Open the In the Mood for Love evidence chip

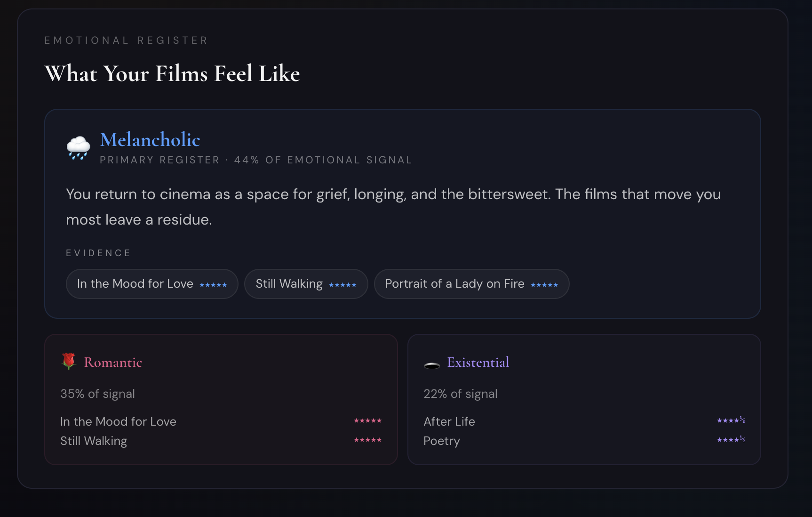pyautogui.click(x=151, y=283)
